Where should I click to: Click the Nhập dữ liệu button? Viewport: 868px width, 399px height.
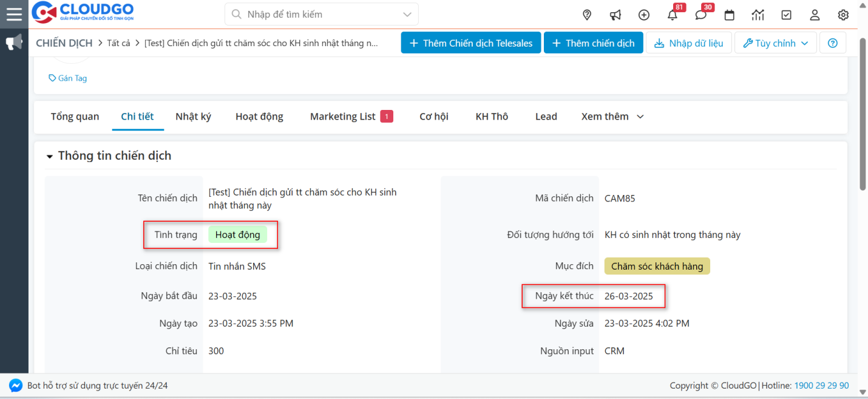click(x=688, y=43)
